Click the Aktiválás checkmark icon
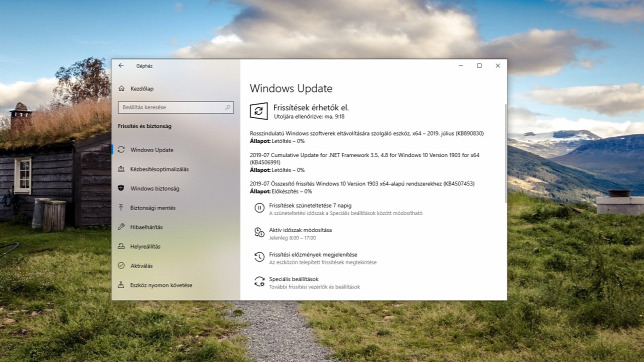Image resolution: width=644 pixels, height=362 pixels. (x=121, y=265)
